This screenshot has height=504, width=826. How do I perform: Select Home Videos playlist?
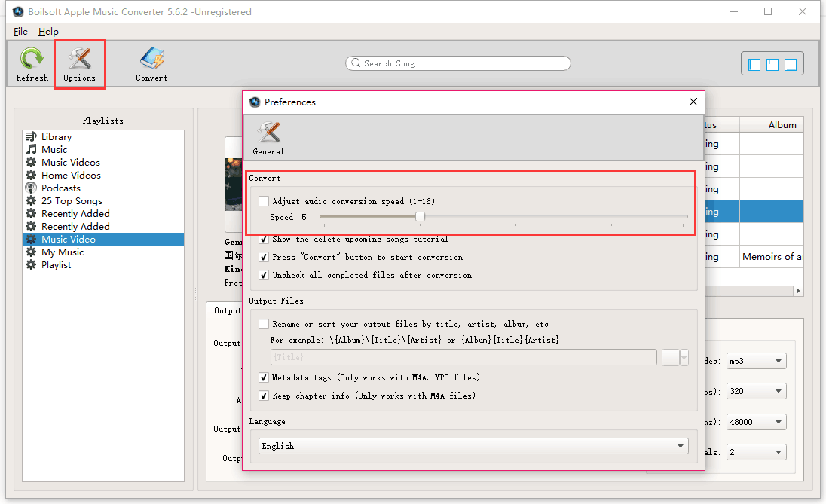pyautogui.click(x=103, y=175)
